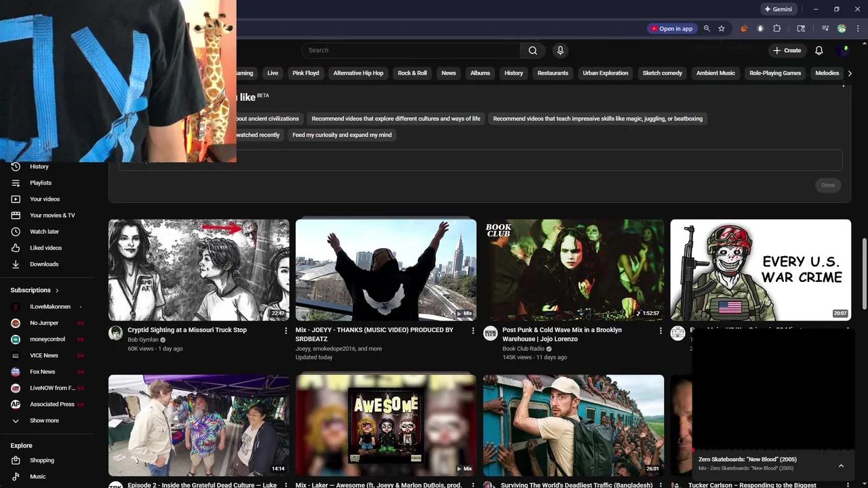The width and height of the screenshot is (868, 488).
Task: Open the Book Club Radio channel avatar
Action: (x=490, y=333)
